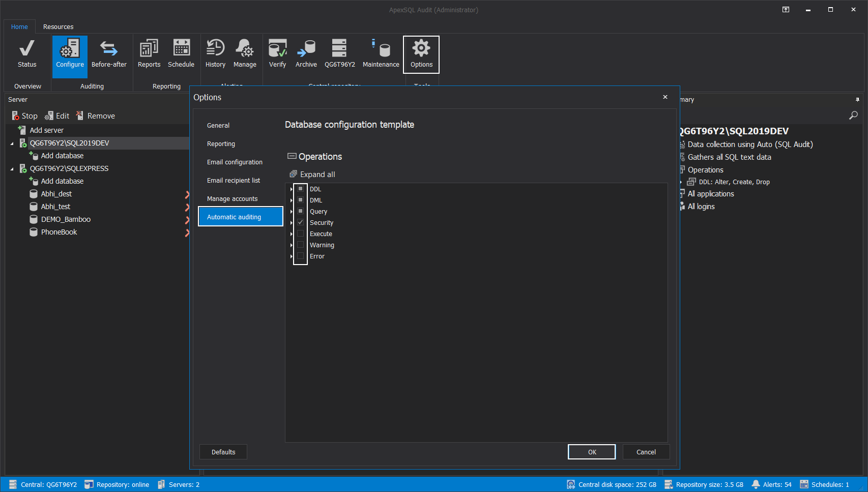This screenshot has height=492, width=868.
Task: Click Add server in tree
Action: 46,130
